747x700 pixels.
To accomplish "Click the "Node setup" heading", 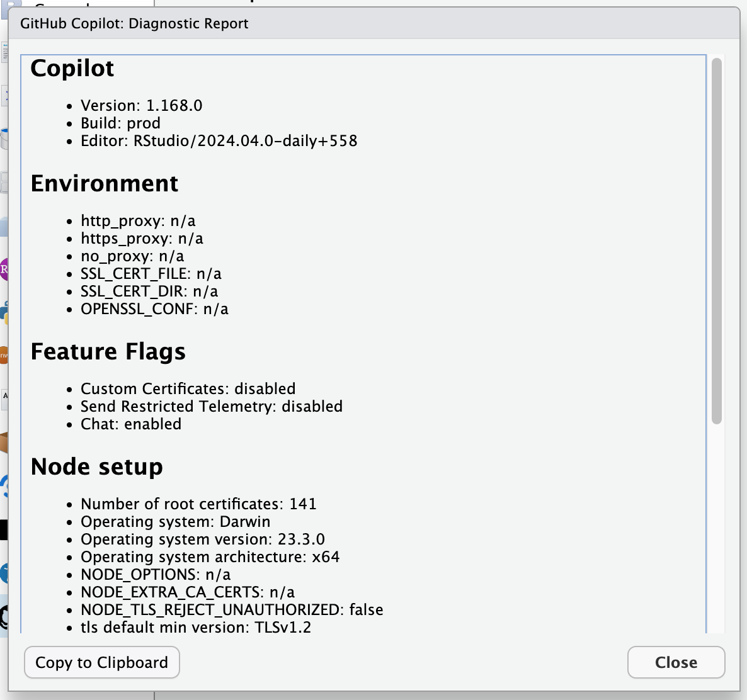I will [x=97, y=466].
